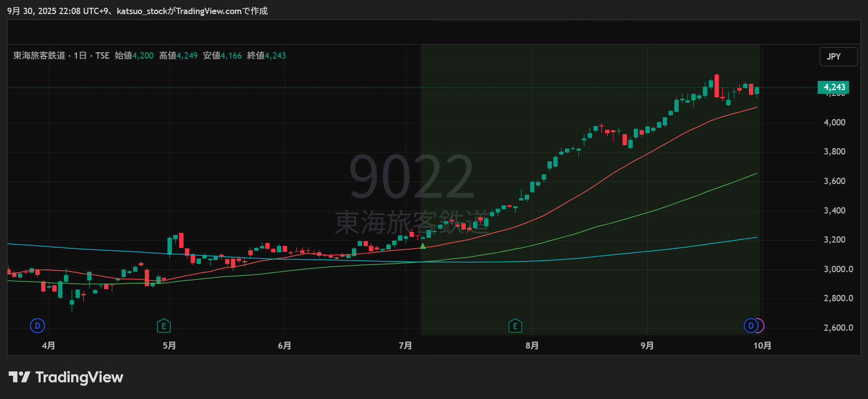Open the JPY currency selector
The height and width of the screenshot is (399, 868).
(838, 57)
